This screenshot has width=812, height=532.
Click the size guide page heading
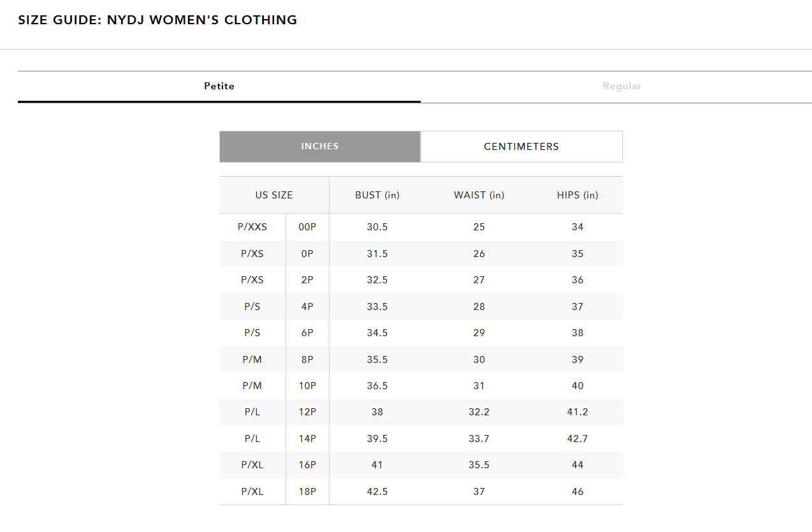point(157,20)
